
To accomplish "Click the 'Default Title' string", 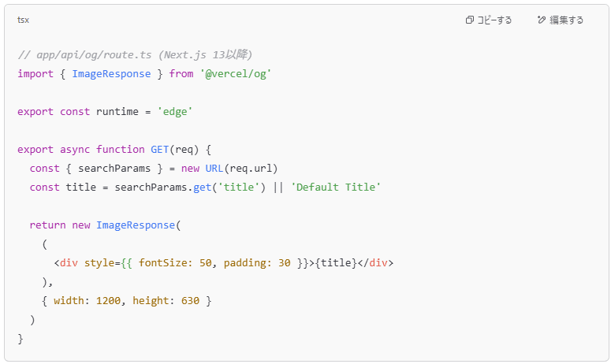I will click(336, 188).
